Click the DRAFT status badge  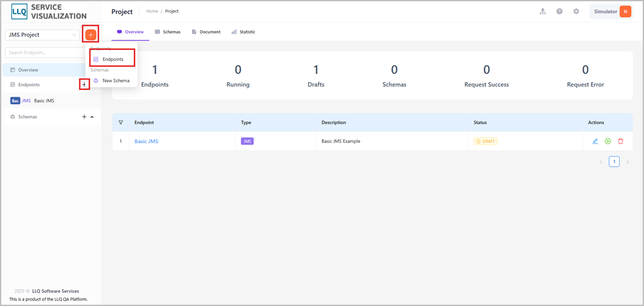(486, 141)
